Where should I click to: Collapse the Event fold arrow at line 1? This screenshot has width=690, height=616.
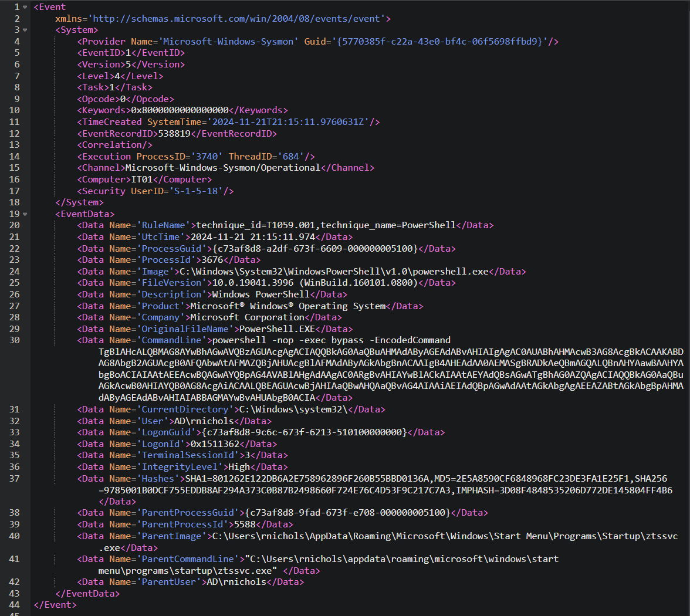click(x=25, y=7)
